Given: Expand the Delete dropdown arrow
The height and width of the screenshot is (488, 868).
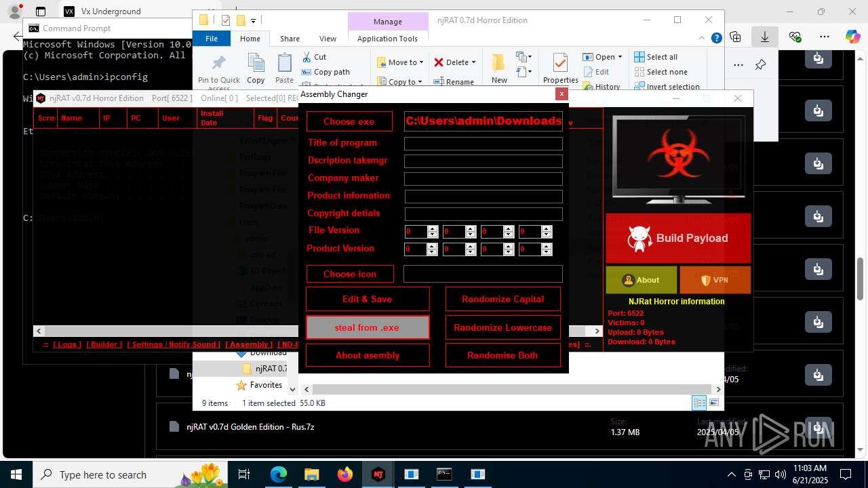Looking at the screenshot, I should (473, 62).
